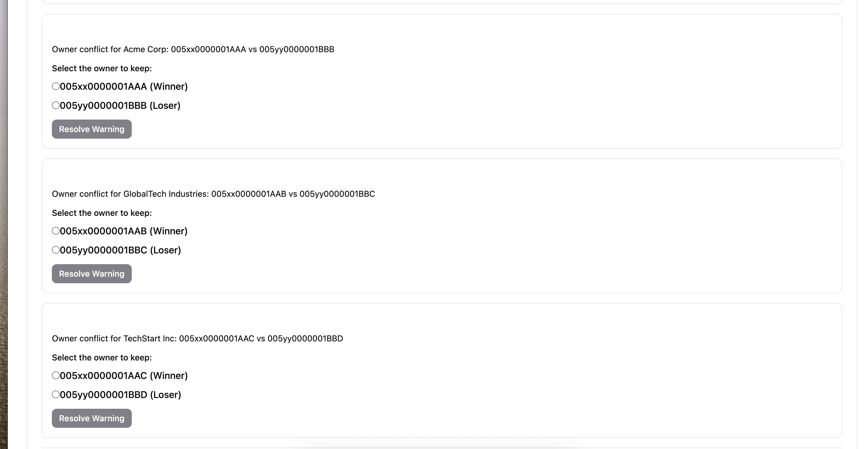The width and height of the screenshot is (868, 449).
Task: Click the desktop background strip behind the window
Action: click(x=3, y=224)
